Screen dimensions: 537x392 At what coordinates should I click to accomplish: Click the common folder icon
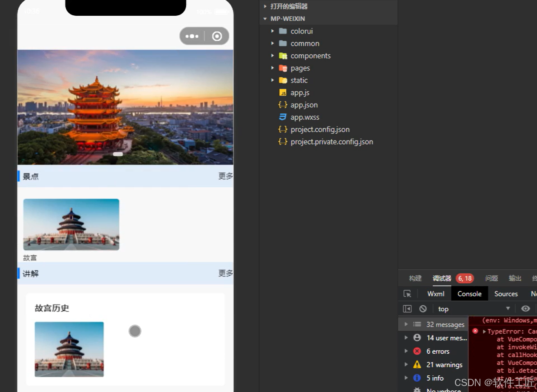(283, 43)
